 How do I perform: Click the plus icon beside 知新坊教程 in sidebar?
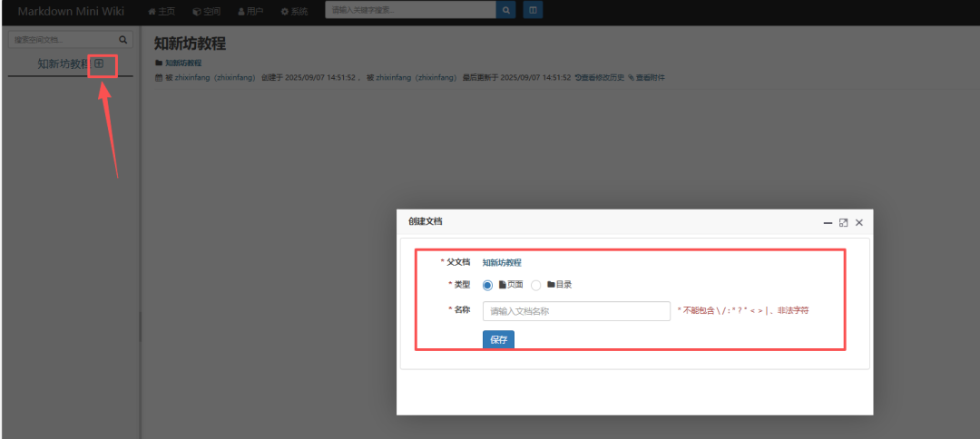coord(99,63)
